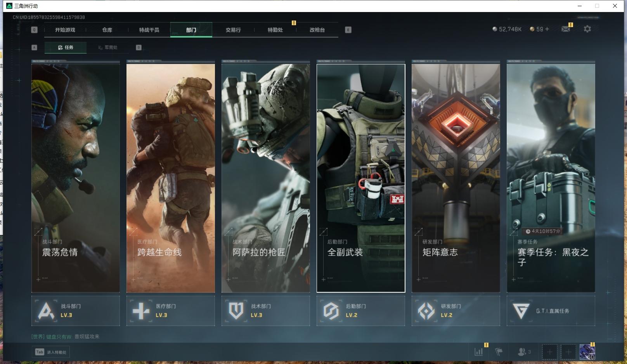Click the 4天10时57分 countdown timer
Image resolution: width=627 pixels, height=364 pixels.
[543, 231]
